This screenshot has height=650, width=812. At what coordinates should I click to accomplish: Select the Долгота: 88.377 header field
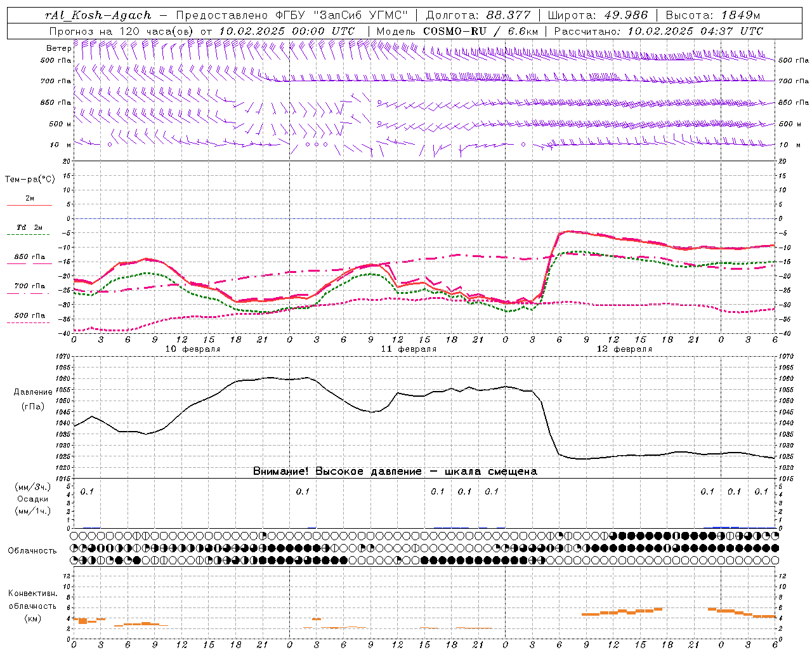pyautogui.click(x=478, y=15)
